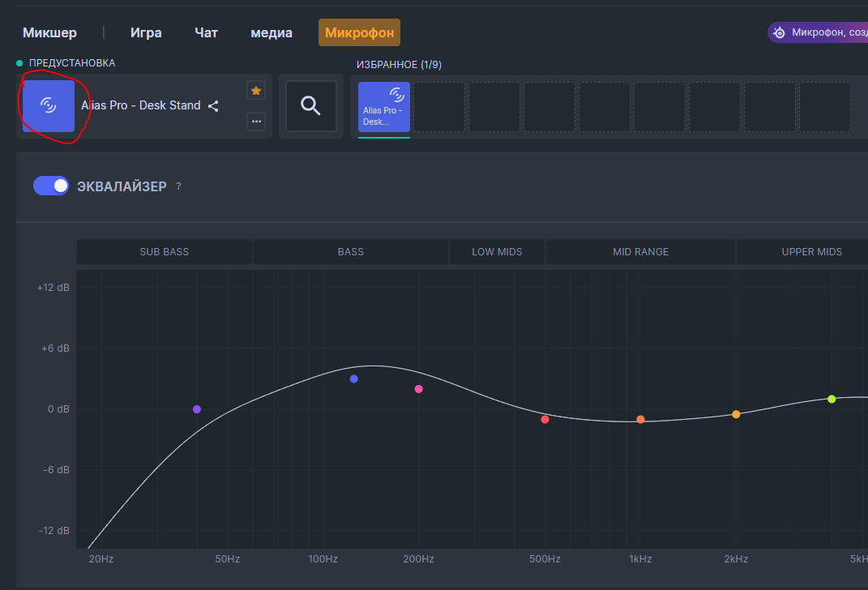Screen dimensions: 868x590
Task: Click the yellow-orange EQ point at 2kHz
Action: [x=736, y=415]
